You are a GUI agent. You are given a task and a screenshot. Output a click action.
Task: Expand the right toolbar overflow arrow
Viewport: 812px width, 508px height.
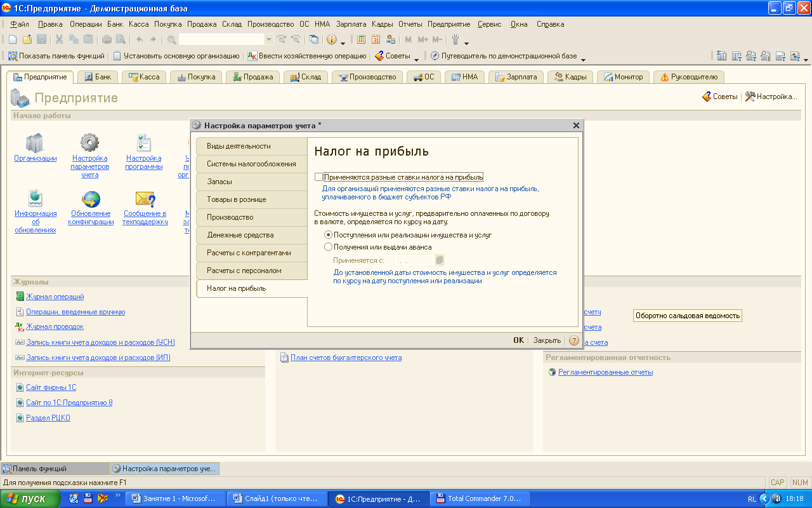[806, 58]
